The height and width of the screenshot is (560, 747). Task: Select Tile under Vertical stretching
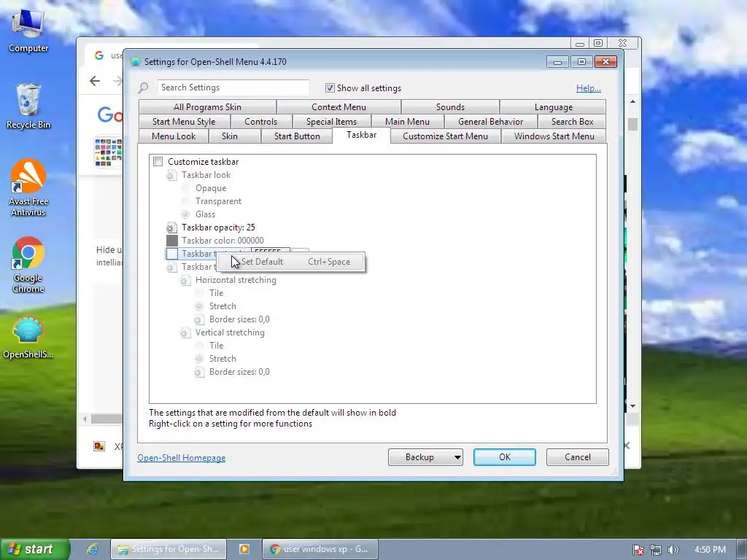coord(199,346)
